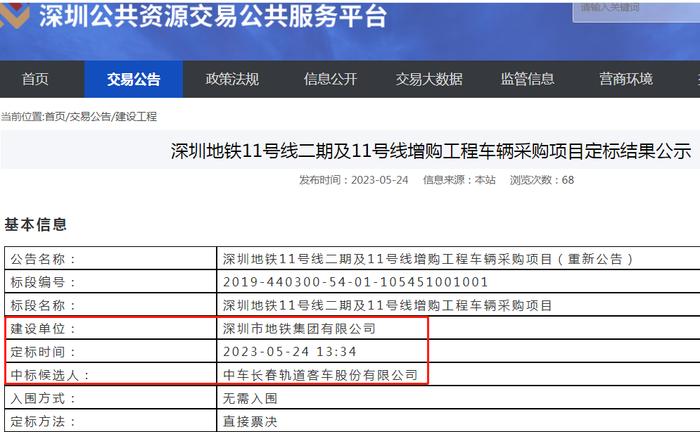Screen dimensions: 700x432
Task: Click the platform logo icon
Action: pyautogui.click(x=14, y=14)
